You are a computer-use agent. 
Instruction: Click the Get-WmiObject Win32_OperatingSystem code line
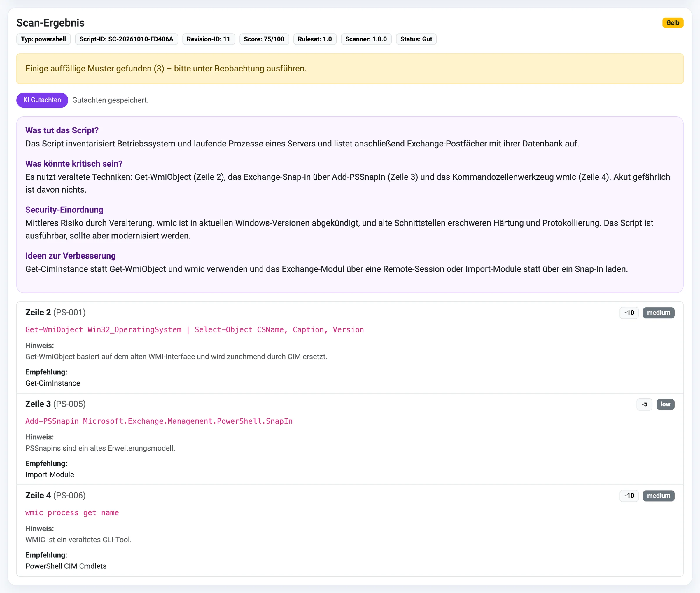[x=195, y=330]
